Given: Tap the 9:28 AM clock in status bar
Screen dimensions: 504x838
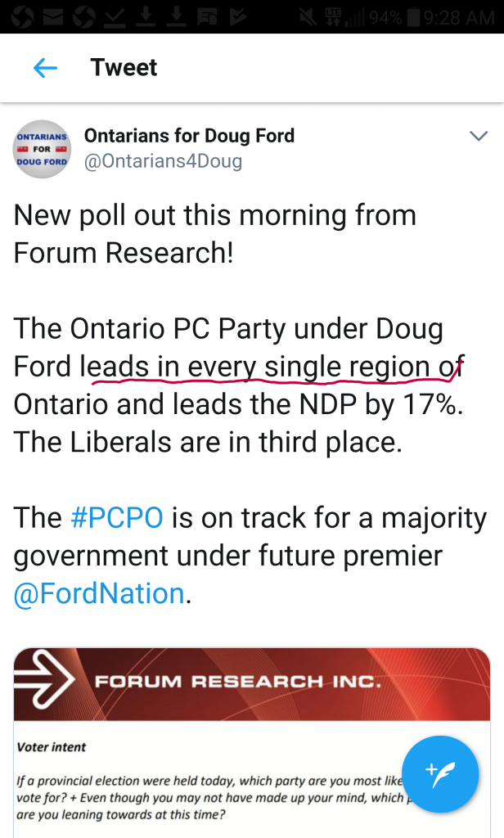Looking at the screenshot, I should [x=460, y=16].
